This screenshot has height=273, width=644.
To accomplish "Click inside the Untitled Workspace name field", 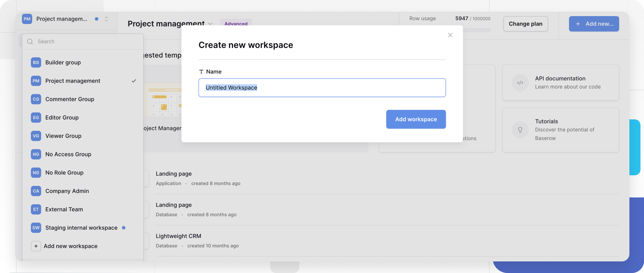I will [322, 87].
